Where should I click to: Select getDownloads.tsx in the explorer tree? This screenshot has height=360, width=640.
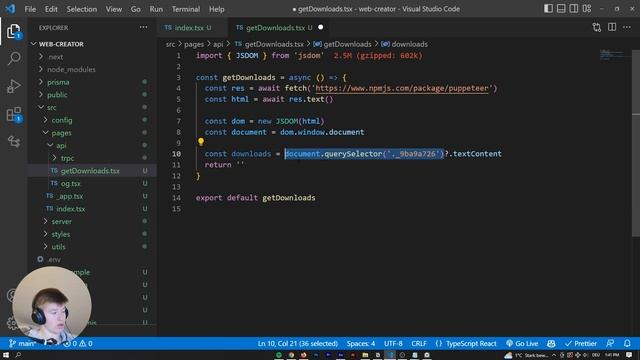pos(90,171)
